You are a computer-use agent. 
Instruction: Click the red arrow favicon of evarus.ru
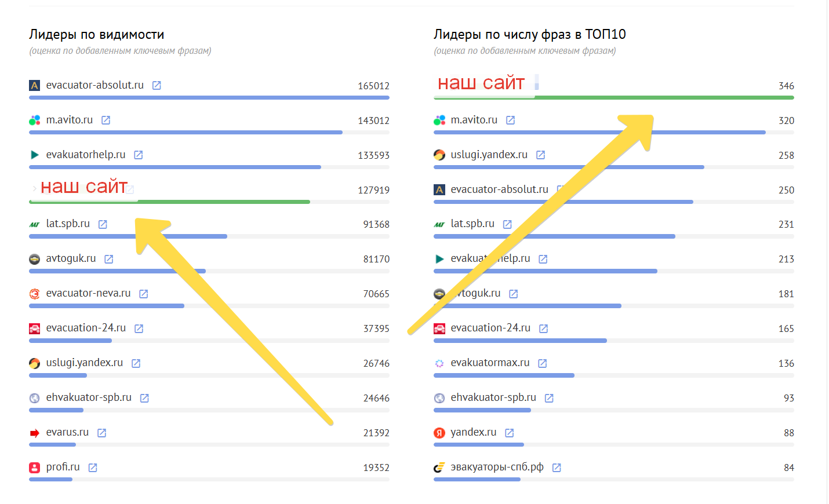click(x=35, y=433)
